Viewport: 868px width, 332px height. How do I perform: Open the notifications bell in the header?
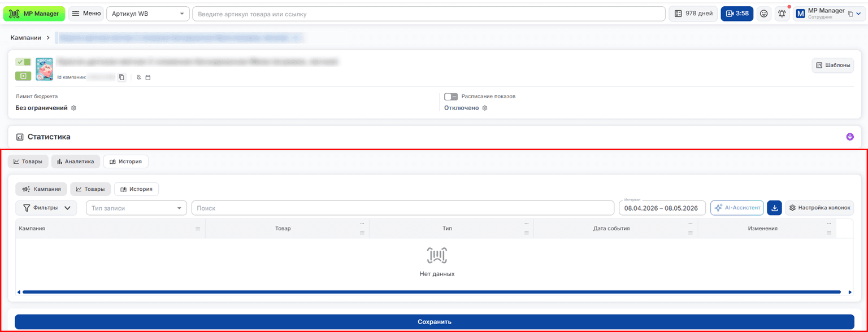tap(782, 14)
